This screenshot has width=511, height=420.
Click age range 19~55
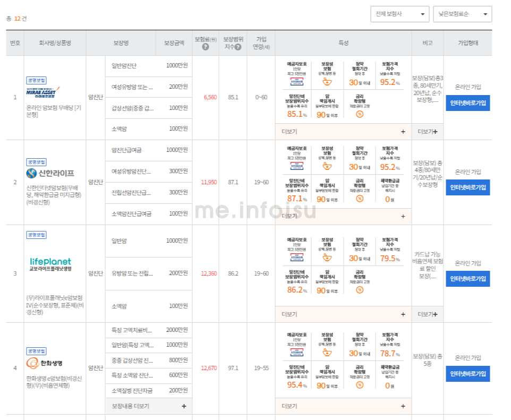pos(261,368)
